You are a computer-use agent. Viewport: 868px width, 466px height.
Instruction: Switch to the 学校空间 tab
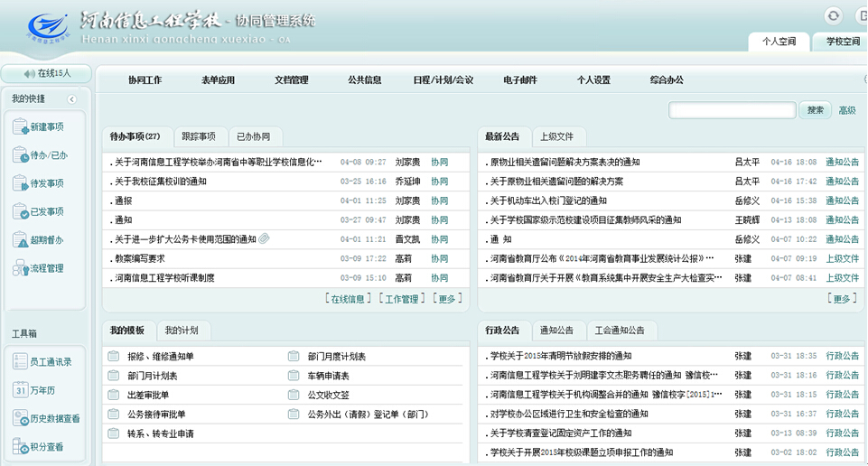pyautogui.click(x=835, y=42)
